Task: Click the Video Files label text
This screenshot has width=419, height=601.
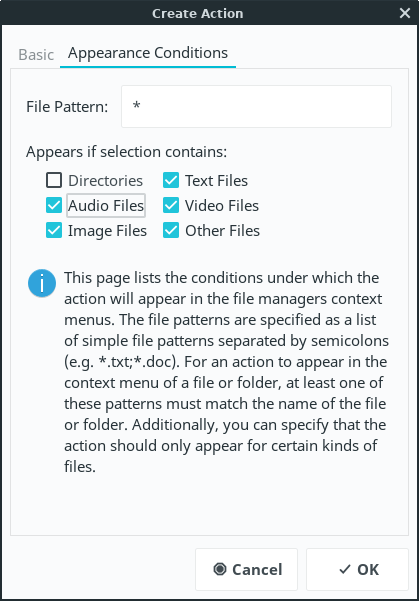Action: [222, 206]
